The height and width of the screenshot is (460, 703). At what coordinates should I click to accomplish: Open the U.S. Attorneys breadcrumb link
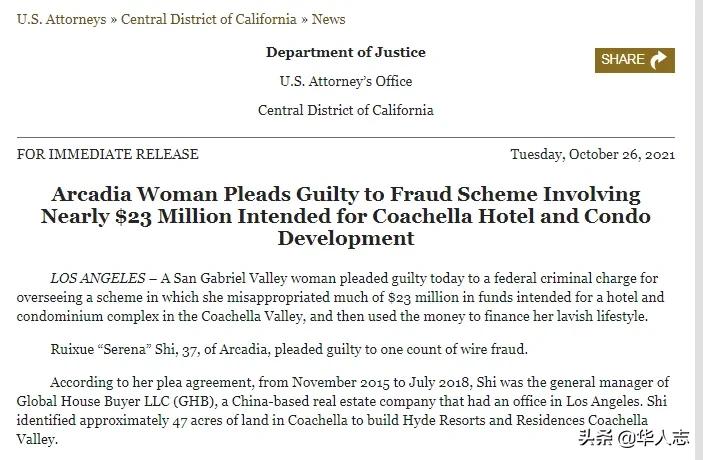[62, 19]
